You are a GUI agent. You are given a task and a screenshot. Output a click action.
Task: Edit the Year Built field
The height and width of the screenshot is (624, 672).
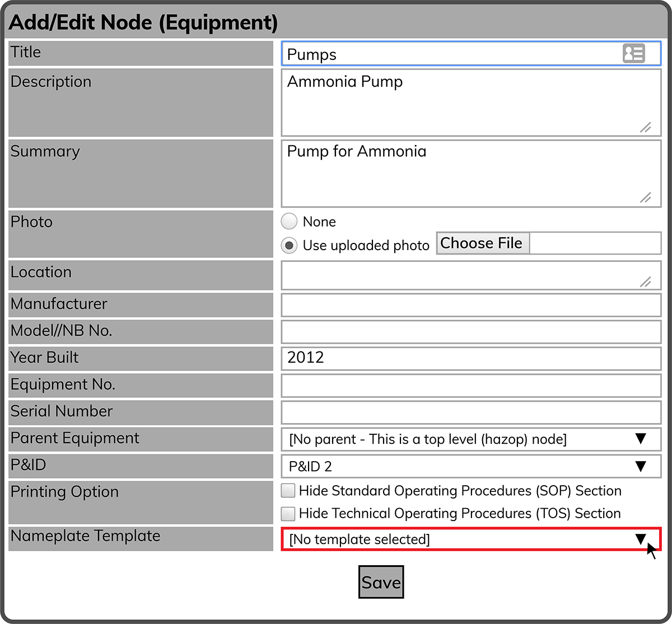[470, 358]
